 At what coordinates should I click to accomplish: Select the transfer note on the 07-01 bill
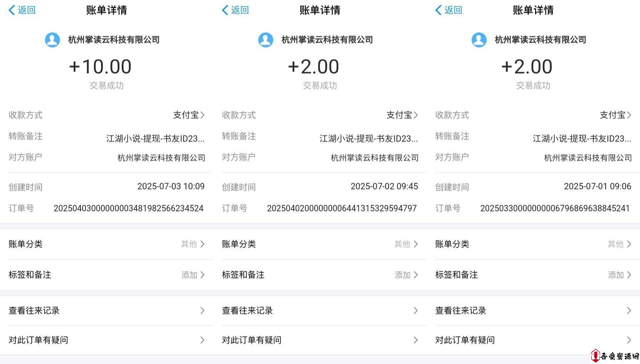582,139
